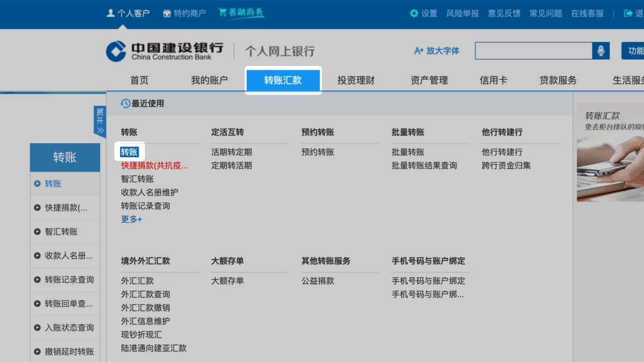Go to 跨行资金归集 link

(x=506, y=166)
